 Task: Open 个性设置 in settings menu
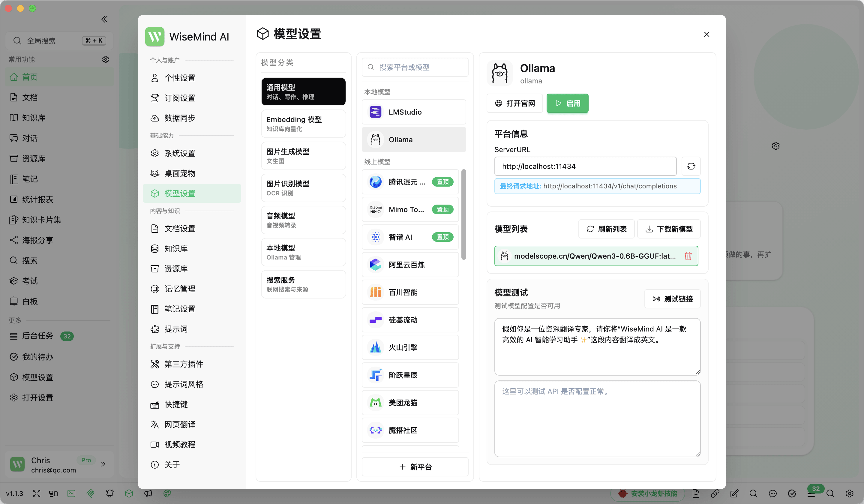[x=192, y=78]
